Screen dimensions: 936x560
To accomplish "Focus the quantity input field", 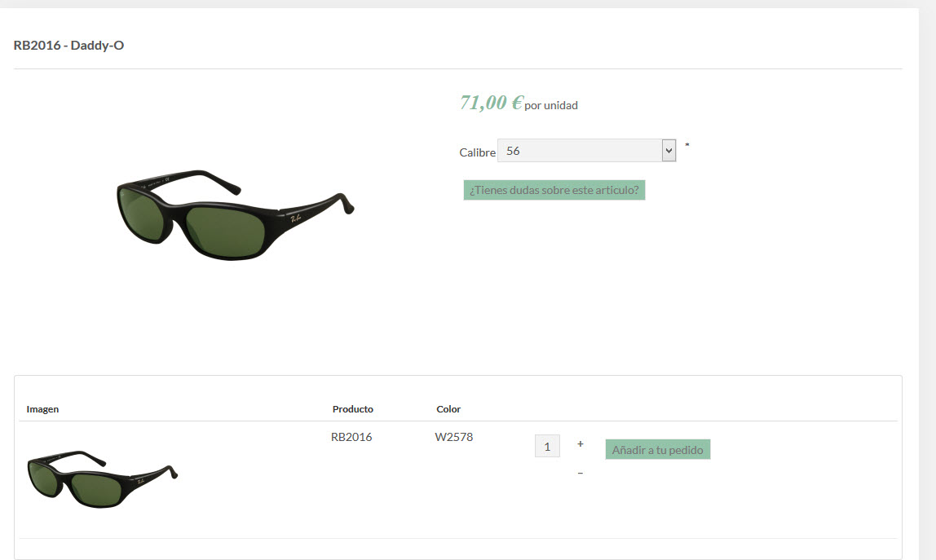I will click(x=547, y=446).
